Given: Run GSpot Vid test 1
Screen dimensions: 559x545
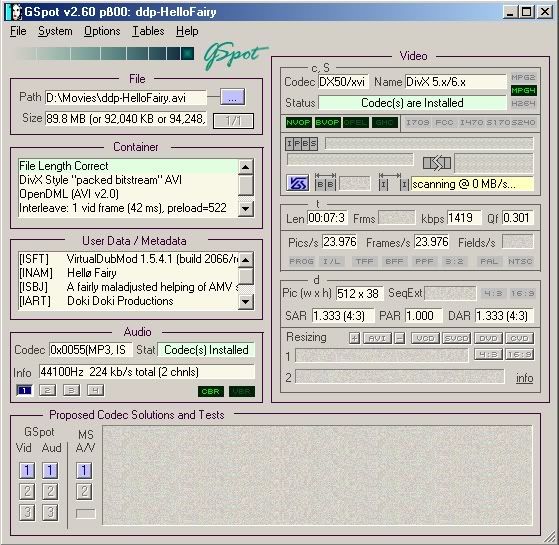Looking at the screenshot, I should pos(27,470).
